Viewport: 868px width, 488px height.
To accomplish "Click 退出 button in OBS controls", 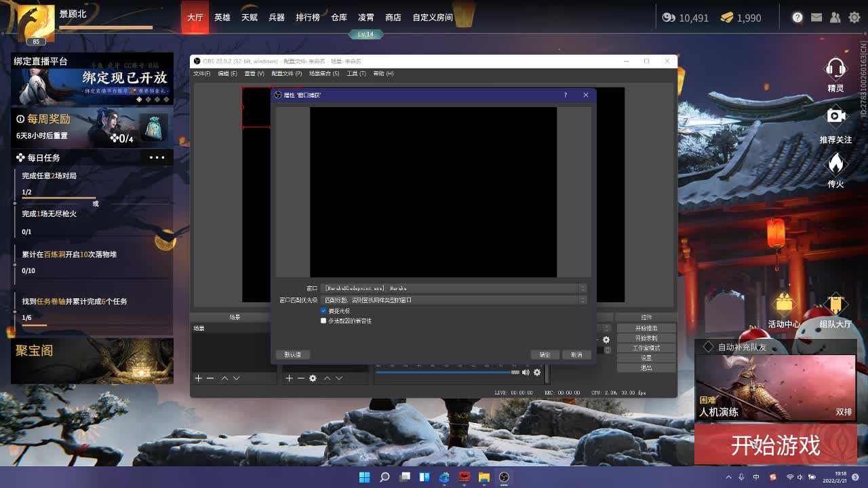I will (646, 367).
